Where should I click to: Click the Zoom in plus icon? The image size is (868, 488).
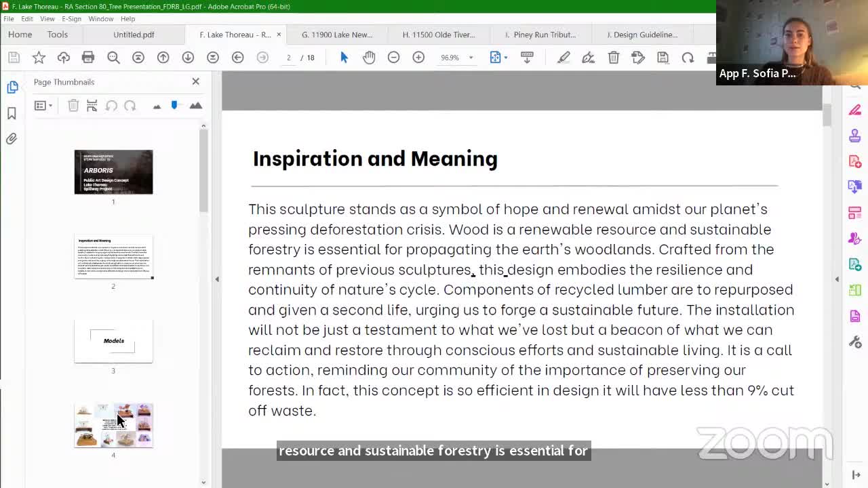click(418, 58)
